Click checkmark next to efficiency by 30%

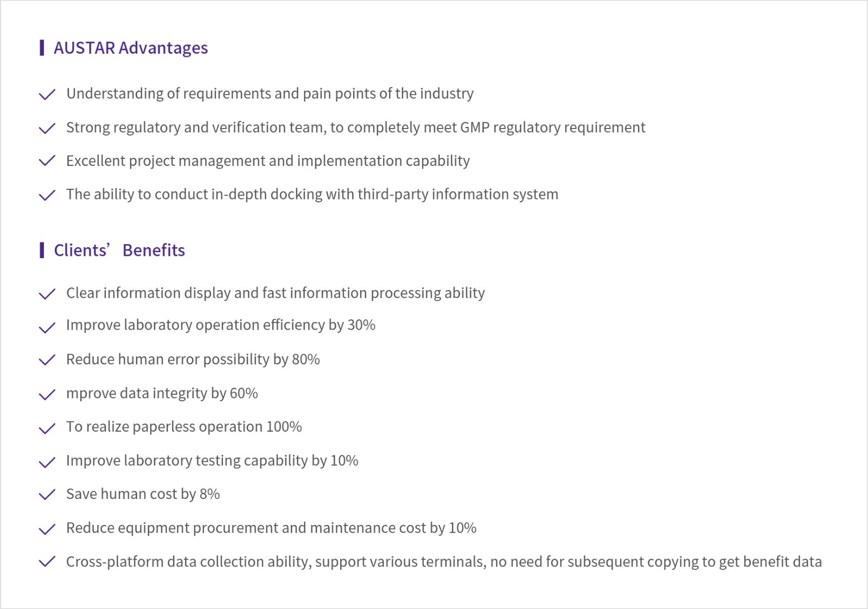[47, 327]
